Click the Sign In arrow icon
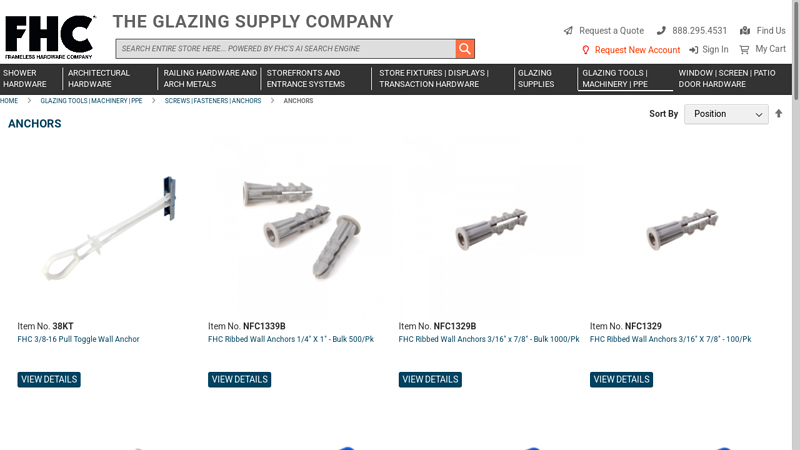Image resolution: width=800 pixels, height=450 pixels. point(693,50)
